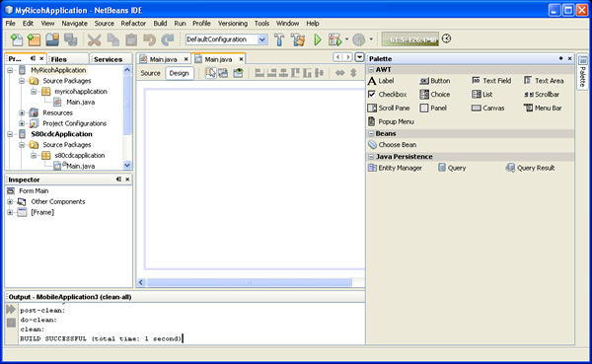Run the main project with green arrow
This screenshot has height=364, width=592.
pos(318,39)
